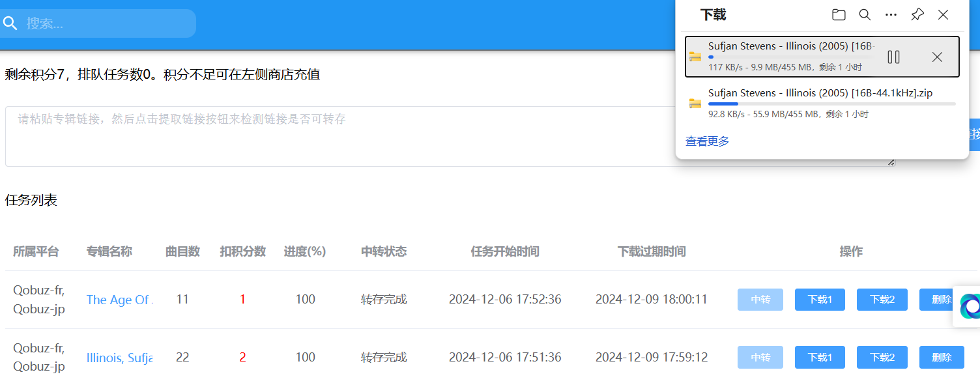This screenshot has width=980, height=383.
Task: Click 曲目数 column header
Action: pyautogui.click(x=182, y=251)
